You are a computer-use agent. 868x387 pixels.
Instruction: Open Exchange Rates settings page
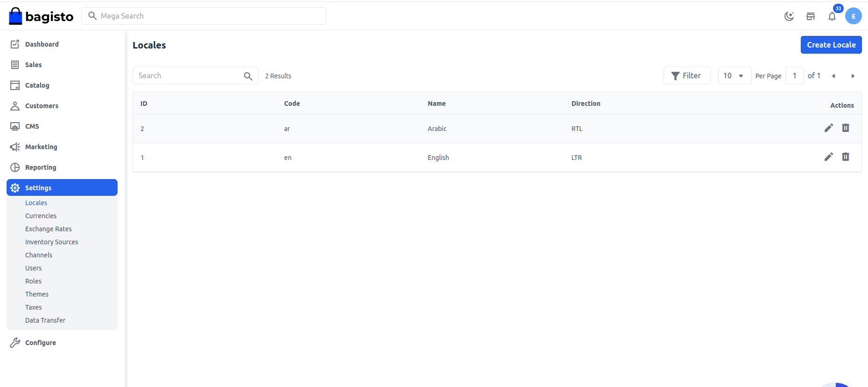pos(49,229)
